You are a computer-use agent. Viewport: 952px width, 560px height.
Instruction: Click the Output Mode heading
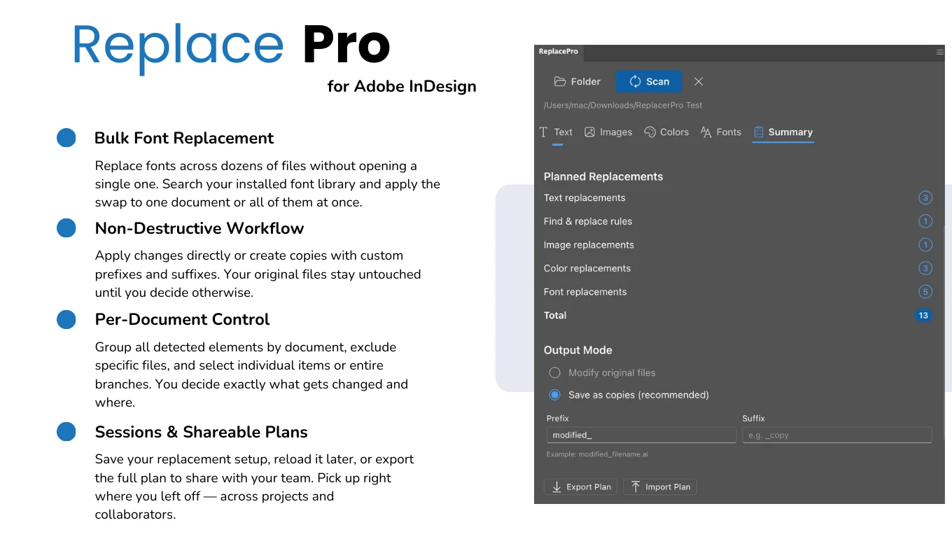[x=578, y=350]
